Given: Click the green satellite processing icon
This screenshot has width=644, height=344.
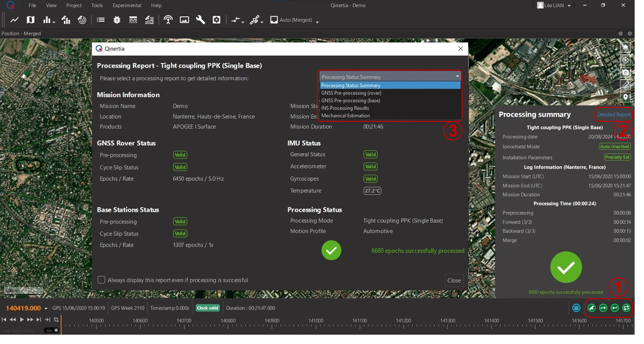Looking at the screenshot, I should (592, 308).
